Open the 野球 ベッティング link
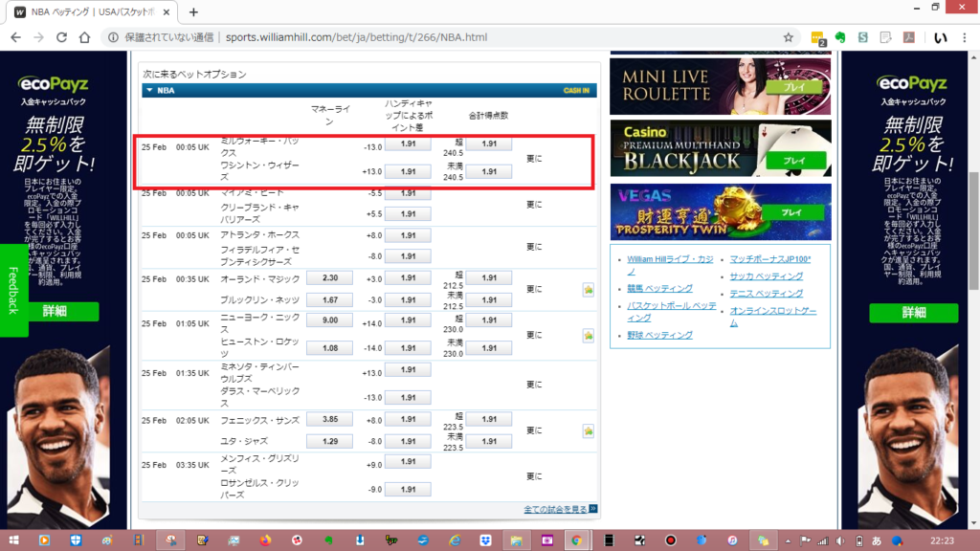 [660, 335]
